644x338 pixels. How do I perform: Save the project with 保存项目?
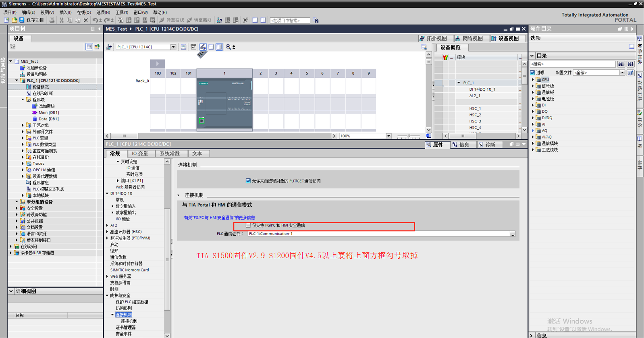click(x=31, y=20)
